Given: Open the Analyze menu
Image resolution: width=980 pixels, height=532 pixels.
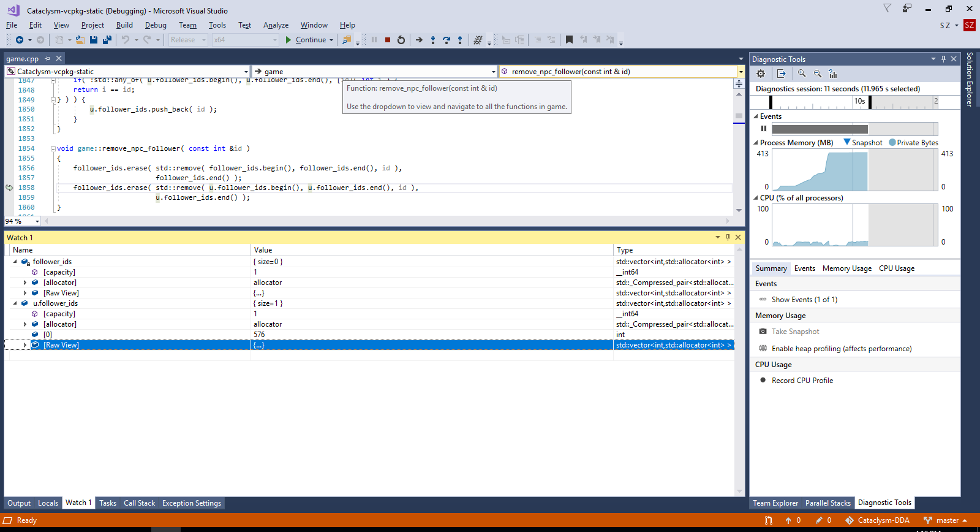Looking at the screenshot, I should (x=276, y=25).
